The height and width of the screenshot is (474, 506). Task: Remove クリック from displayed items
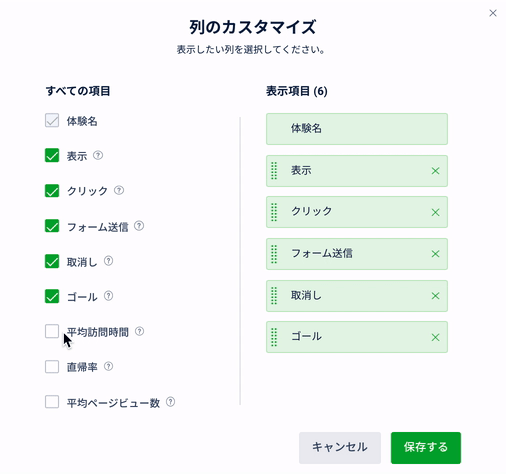pos(435,212)
